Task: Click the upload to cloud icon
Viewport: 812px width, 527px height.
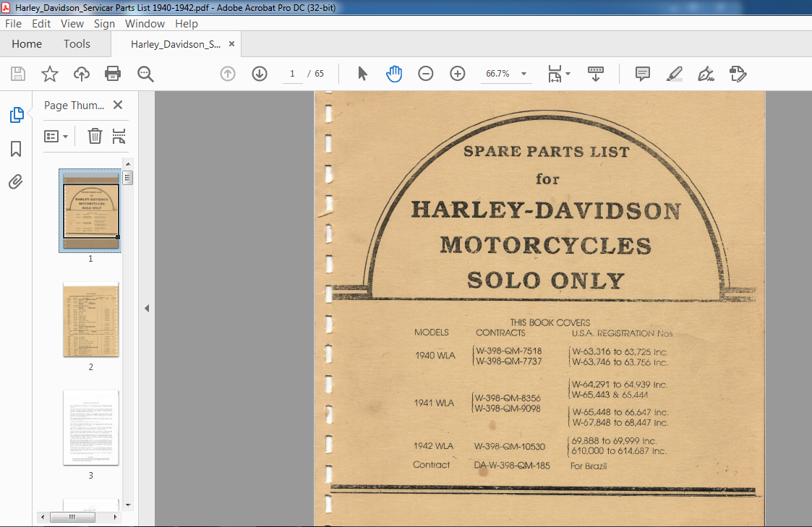Action: [x=81, y=74]
